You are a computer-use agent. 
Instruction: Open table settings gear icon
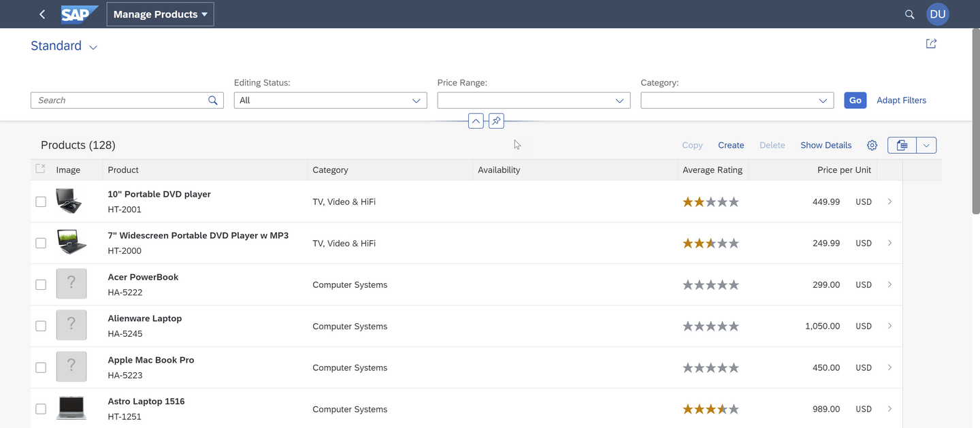point(872,145)
